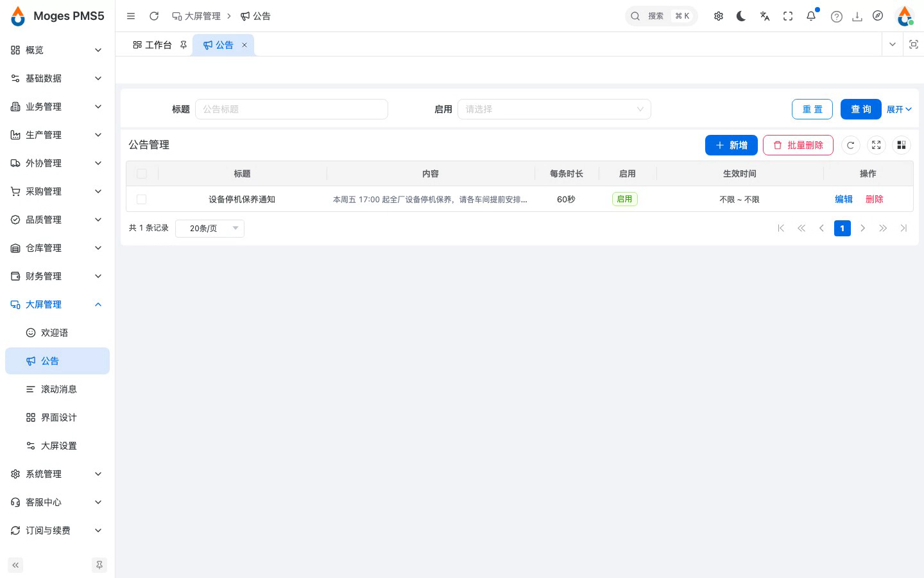Viewport: 924px width, 578px height.
Task: Open the language translation icon
Action: tap(765, 16)
